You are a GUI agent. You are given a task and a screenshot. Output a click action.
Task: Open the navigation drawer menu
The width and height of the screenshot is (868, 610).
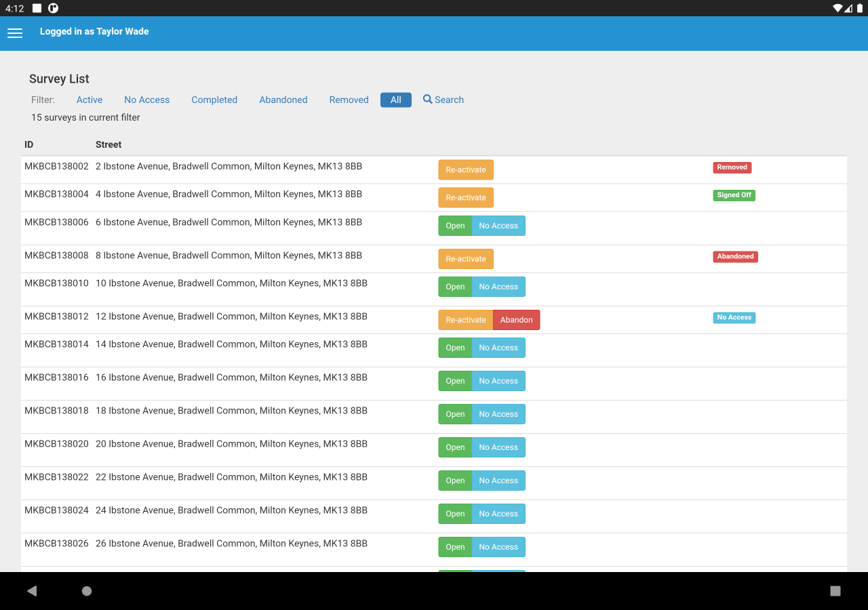pyautogui.click(x=14, y=33)
